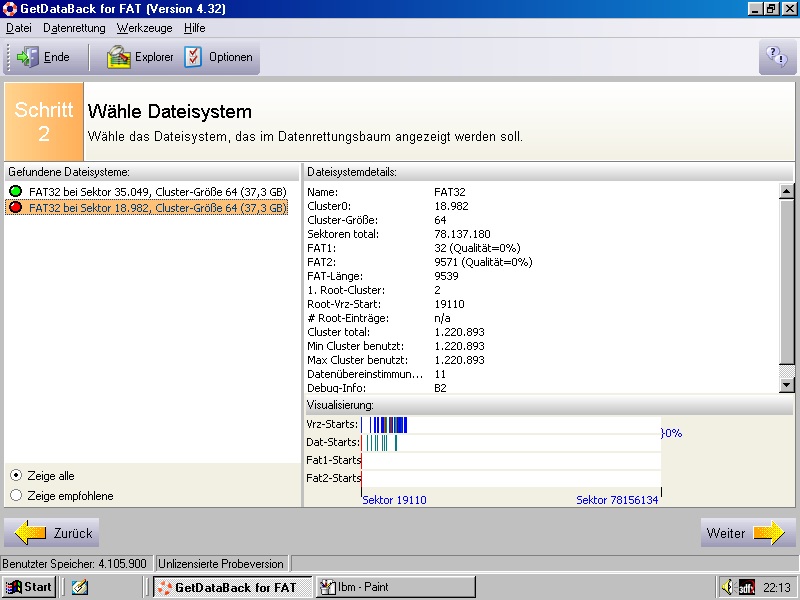The height and width of the screenshot is (600, 800).
Task: Click the GetDataBack lifebuoy title icon
Action: (10, 9)
